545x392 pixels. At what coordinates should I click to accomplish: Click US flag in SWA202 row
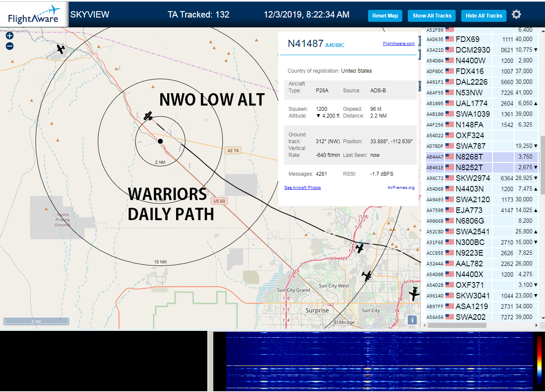(x=449, y=317)
